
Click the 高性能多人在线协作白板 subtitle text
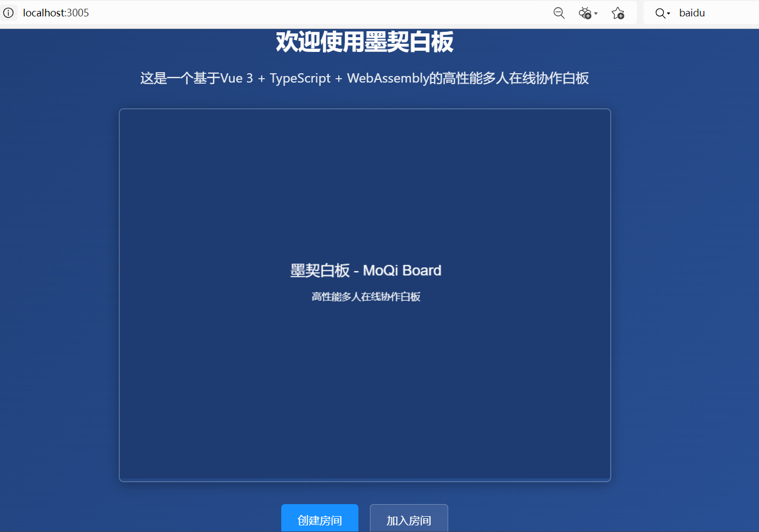(x=366, y=296)
